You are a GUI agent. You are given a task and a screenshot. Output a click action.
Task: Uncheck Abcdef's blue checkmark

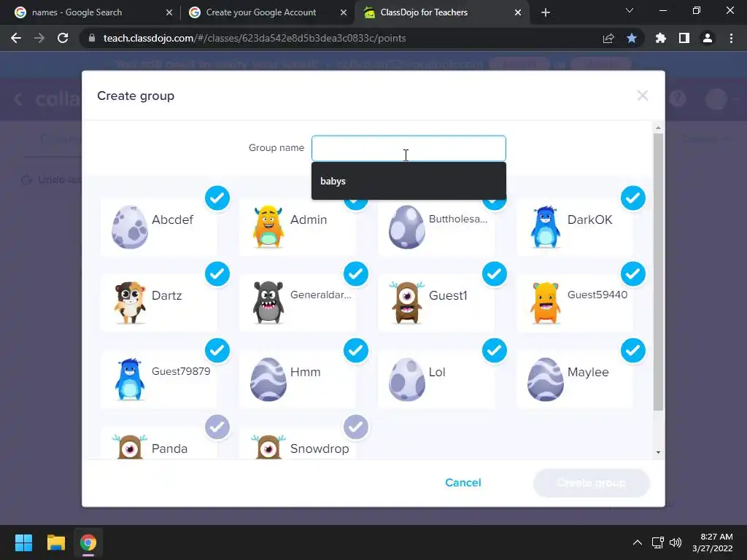click(217, 198)
